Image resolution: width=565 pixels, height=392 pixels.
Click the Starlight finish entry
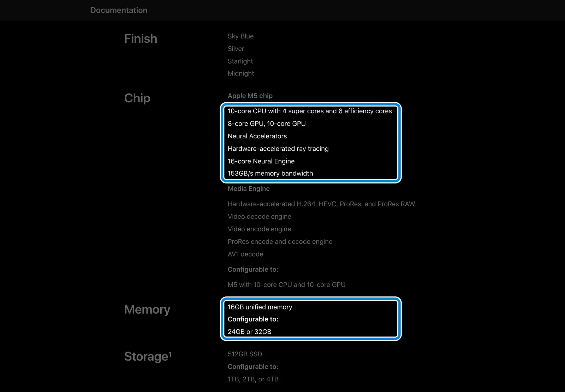[240, 61]
